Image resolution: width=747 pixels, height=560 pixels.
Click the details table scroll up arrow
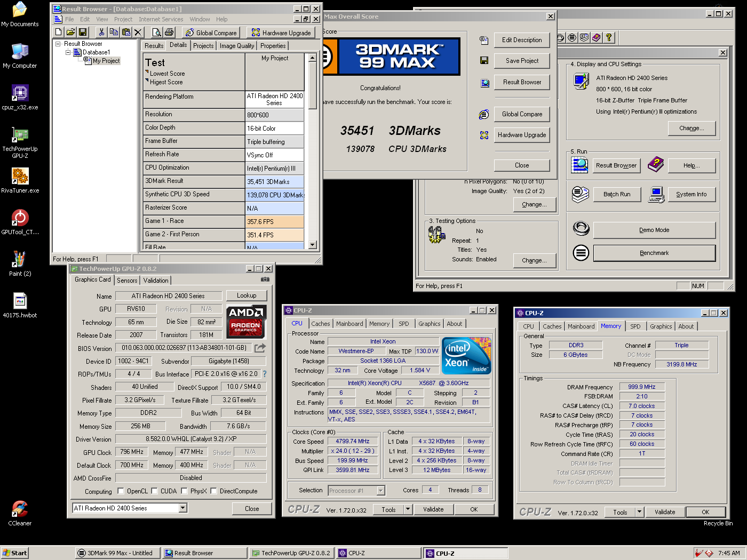pyautogui.click(x=313, y=58)
